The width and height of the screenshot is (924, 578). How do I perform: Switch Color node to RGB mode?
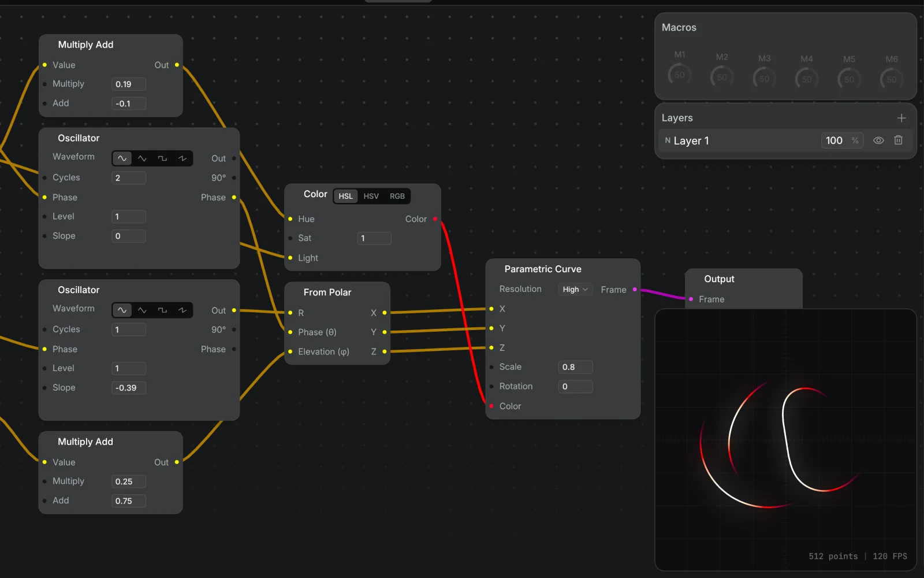397,196
